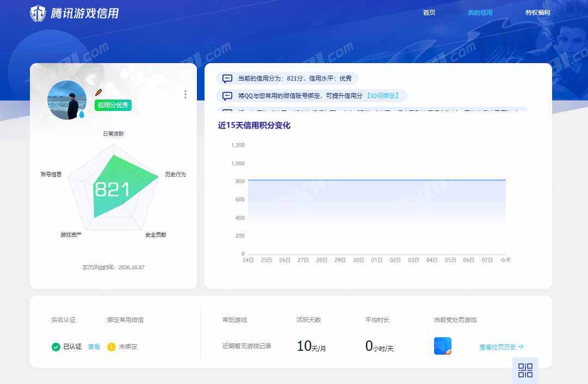The height and width of the screenshot is (384, 588).
Task: Click the 近期暂无游戏记录 text
Action: coord(246,346)
